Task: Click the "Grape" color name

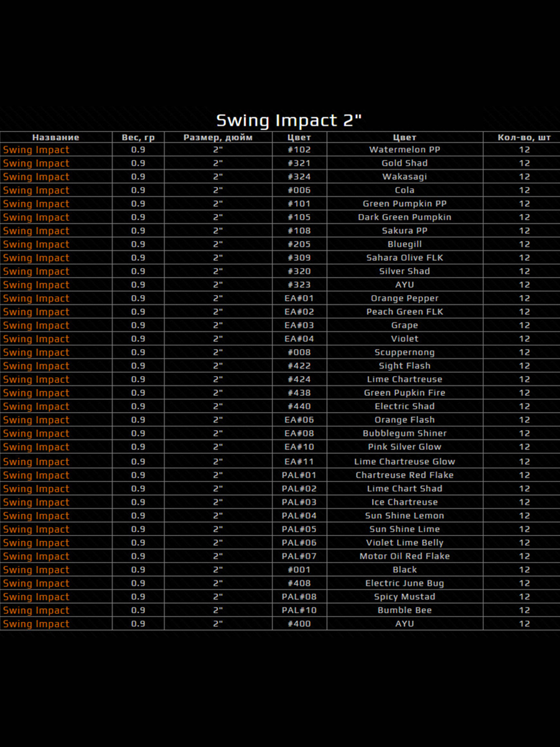Action: [x=404, y=326]
